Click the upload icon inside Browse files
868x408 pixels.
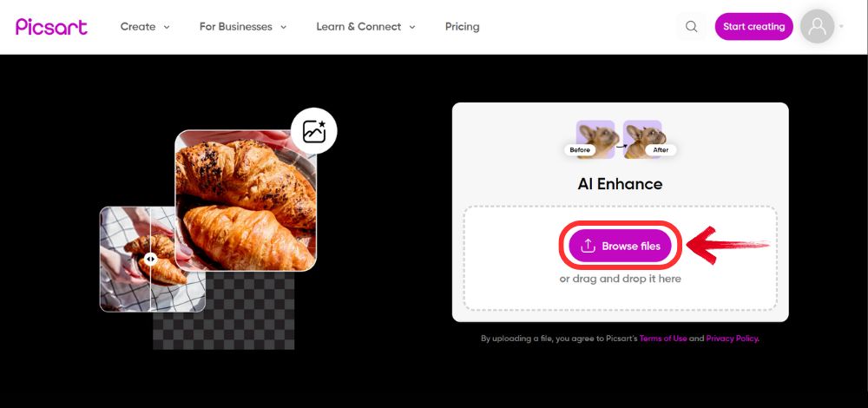tap(588, 247)
